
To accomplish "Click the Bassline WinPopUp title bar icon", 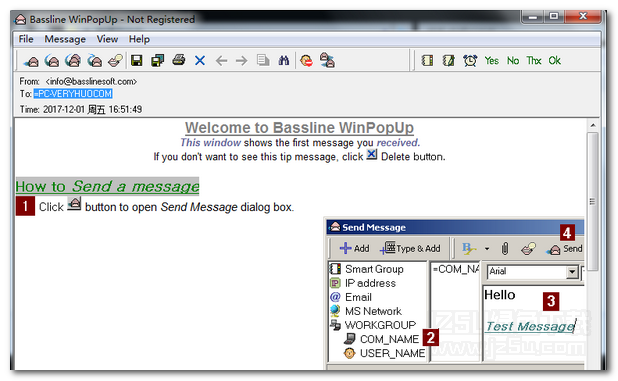I will coord(20,19).
